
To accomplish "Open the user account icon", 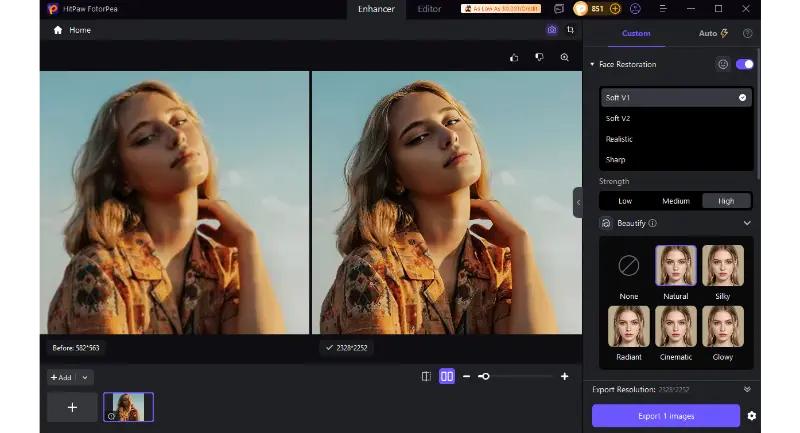I will (635, 9).
